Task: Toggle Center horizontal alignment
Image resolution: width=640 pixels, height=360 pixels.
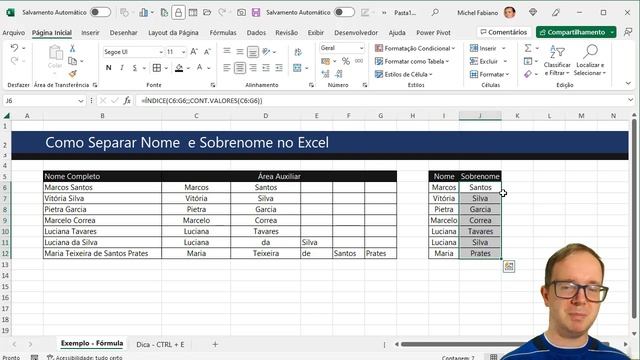Action: [x=240, y=68]
